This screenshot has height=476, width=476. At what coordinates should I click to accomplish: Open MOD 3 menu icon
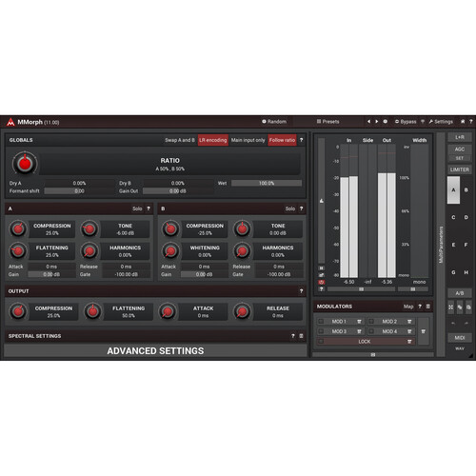pos(359,331)
